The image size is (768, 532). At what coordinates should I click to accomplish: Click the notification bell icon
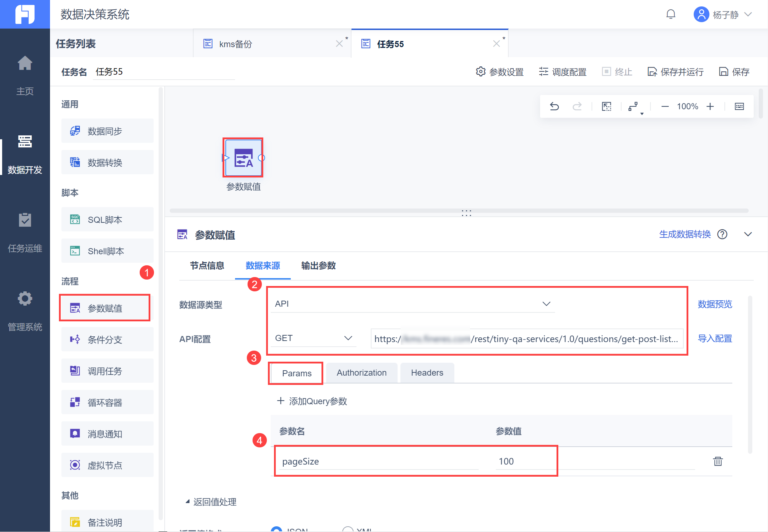tap(671, 14)
